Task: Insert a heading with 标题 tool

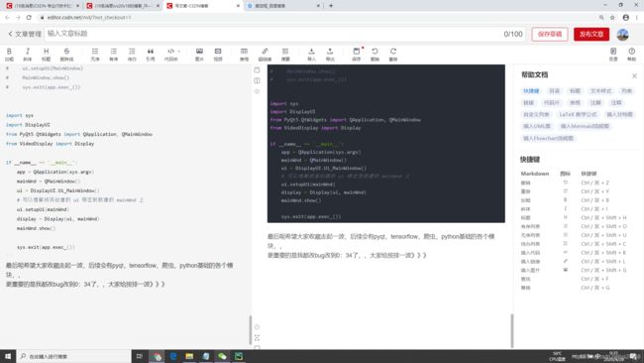Action: coord(46,54)
